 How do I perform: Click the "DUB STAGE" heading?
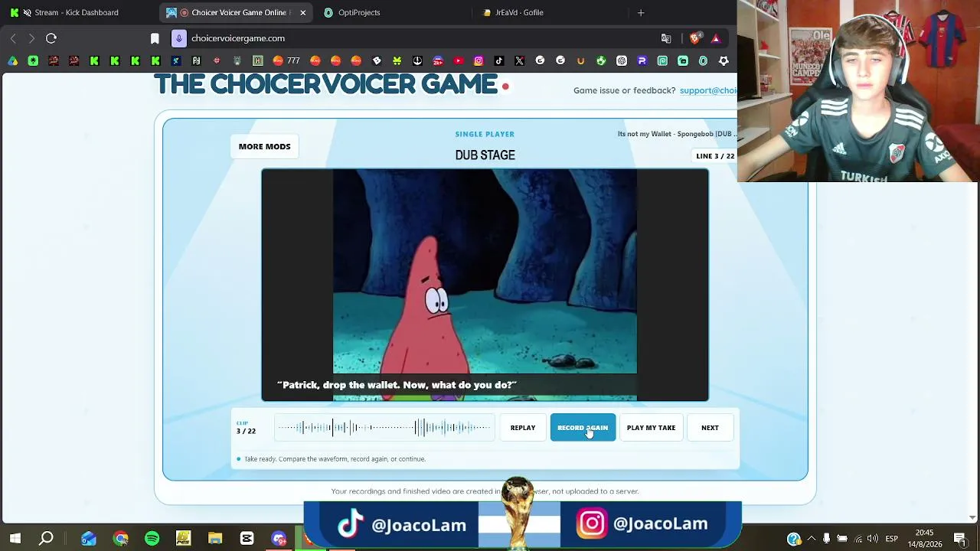[485, 155]
